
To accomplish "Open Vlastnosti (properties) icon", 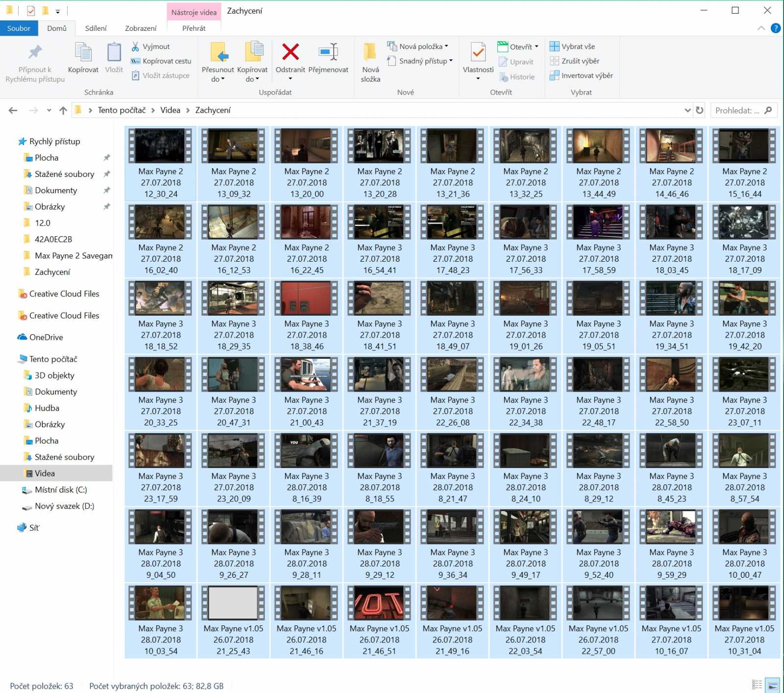I will 478,53.
